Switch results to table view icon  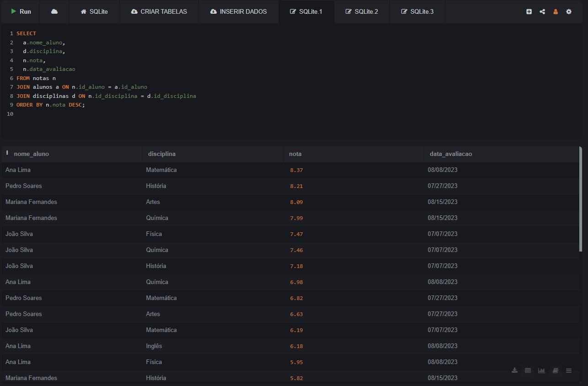tap(528, 370)
